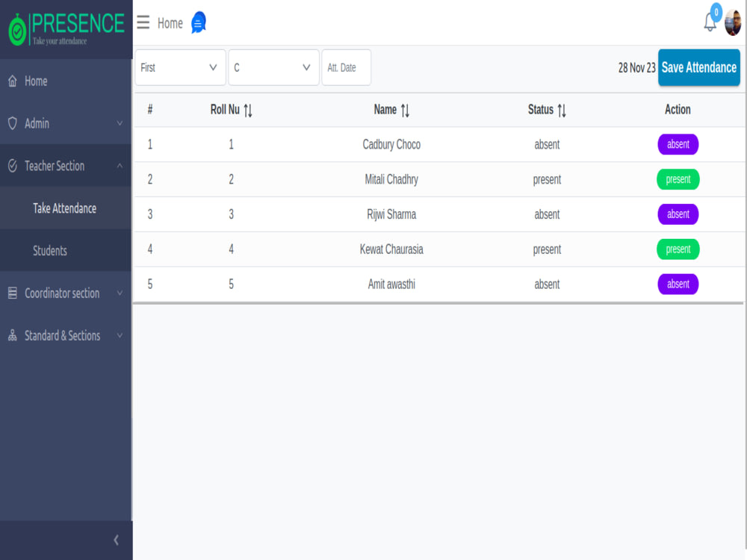Image resolution: width=747 pixels, height=560 pixels.
Task: Click the Teacher Section checkmark icon
Action: pyautogui.click(x=13, y=166)
